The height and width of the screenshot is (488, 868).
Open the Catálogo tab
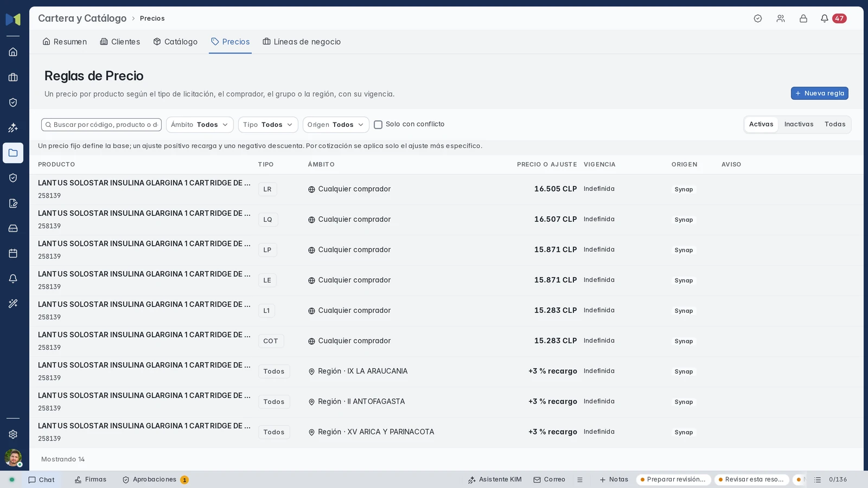click(x=175, y=42)
